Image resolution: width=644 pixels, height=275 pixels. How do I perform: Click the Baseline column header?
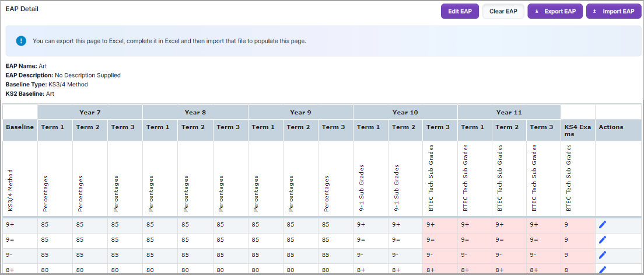[20, 127]
